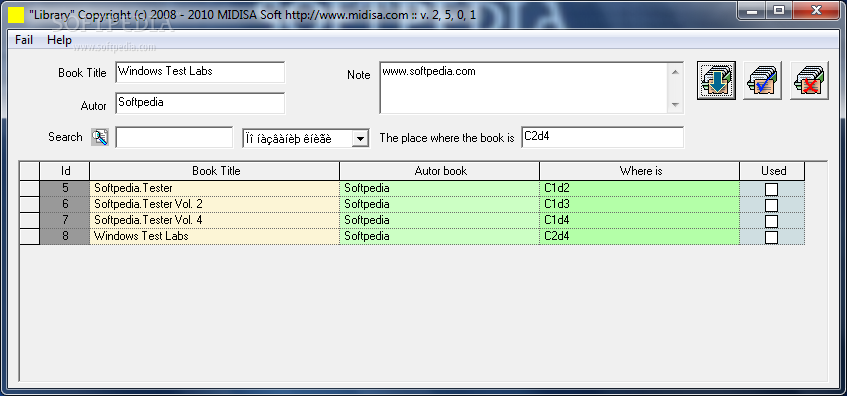The image size is (847, 396).
Task: Select row selector for Id 7
Action: point(30,220)
